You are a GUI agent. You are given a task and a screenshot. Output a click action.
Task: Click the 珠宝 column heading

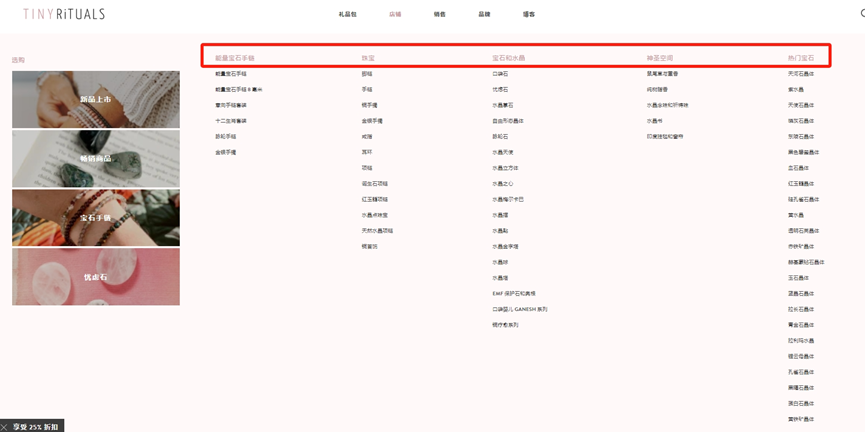(368, 59)
